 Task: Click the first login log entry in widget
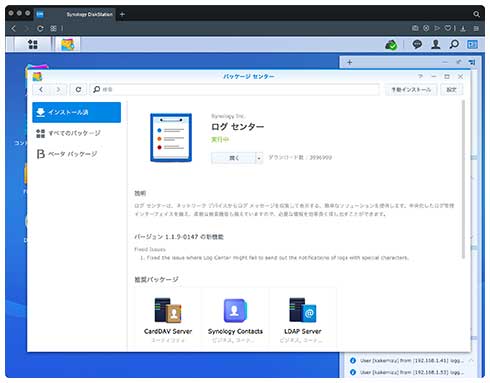(411, 360)
